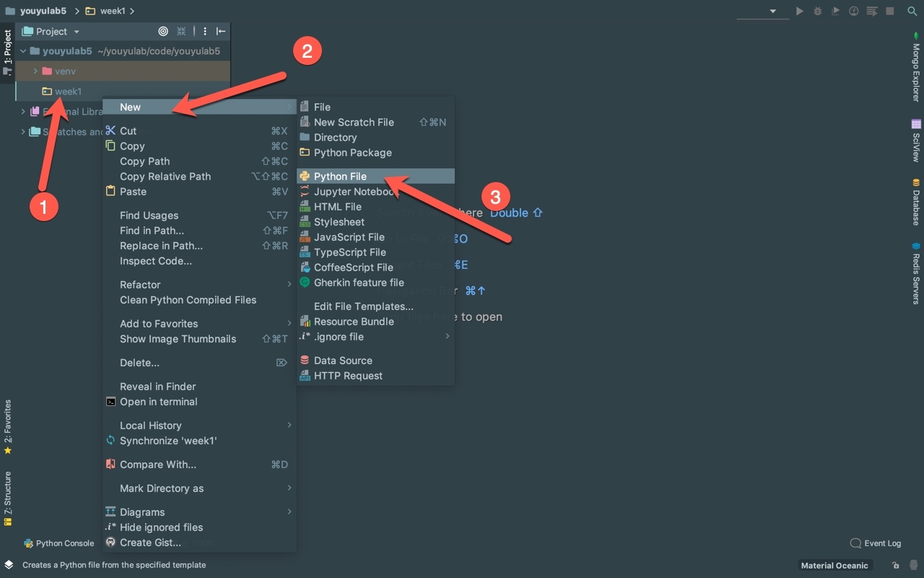The width and height of the screenshot is (924, 578).
Task: Open the run configuration dropdown
Action: point(772,12)
